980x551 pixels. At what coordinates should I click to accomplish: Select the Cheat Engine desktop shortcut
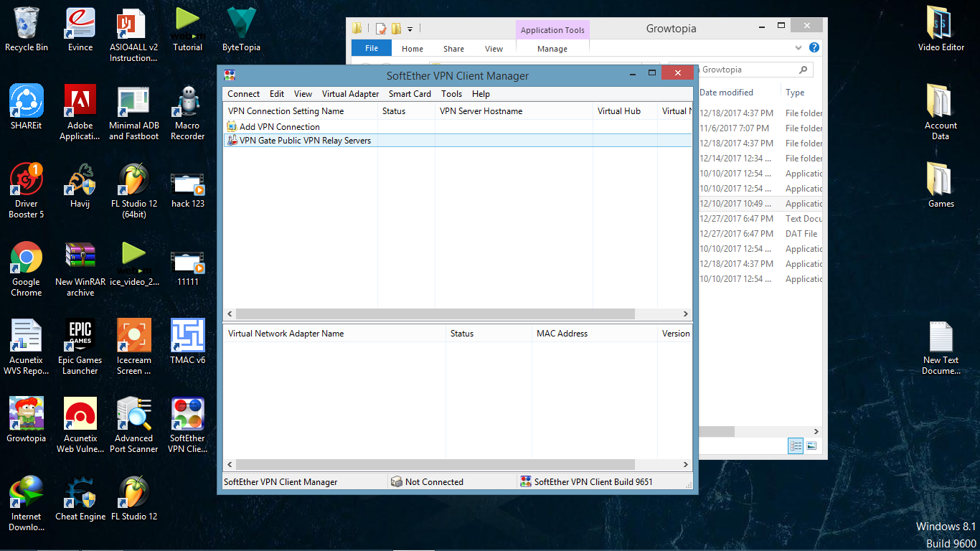coord(80,499)
